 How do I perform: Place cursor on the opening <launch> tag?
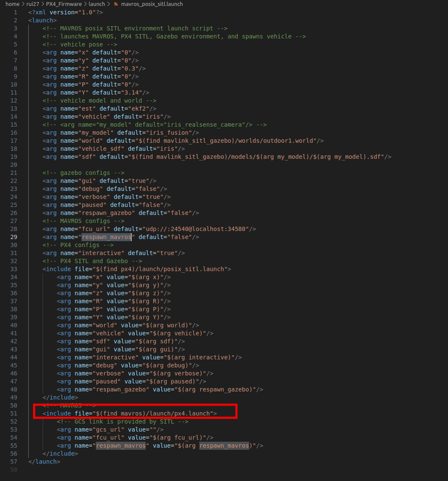point(42,20)
